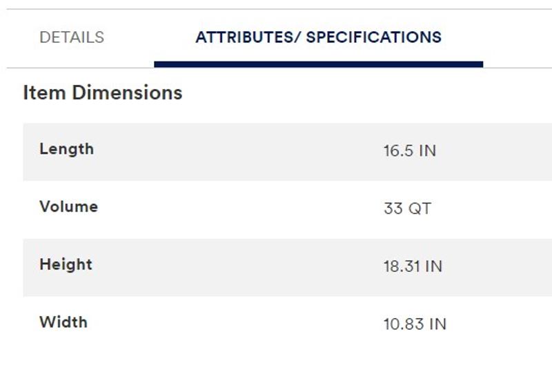
Task: Click the Volume row label
Action: 68,207
